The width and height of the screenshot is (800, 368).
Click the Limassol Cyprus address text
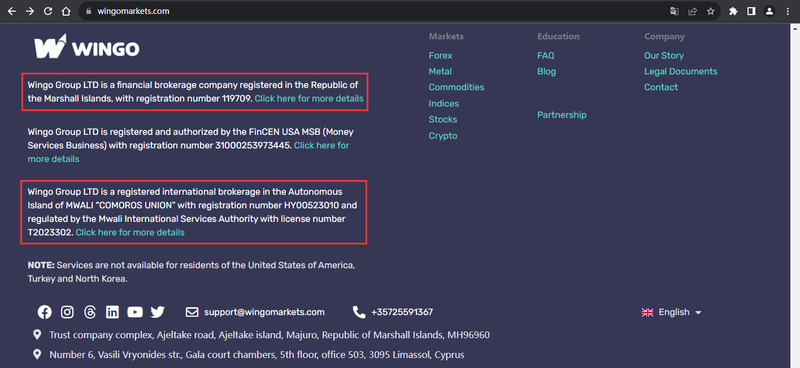(257, 355)
